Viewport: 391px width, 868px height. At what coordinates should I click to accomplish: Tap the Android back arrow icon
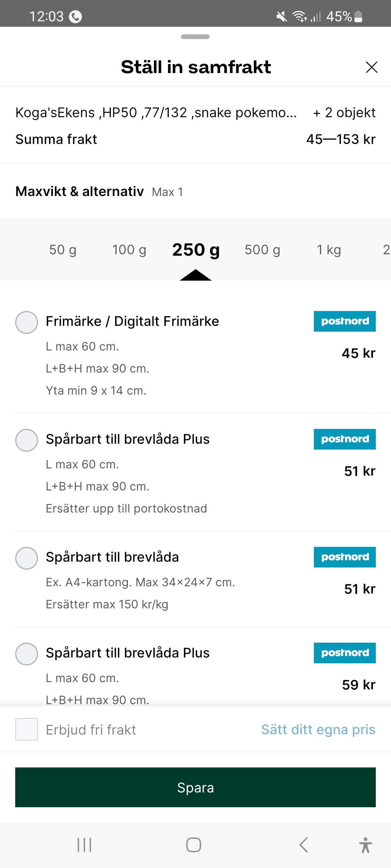point(303,845)
